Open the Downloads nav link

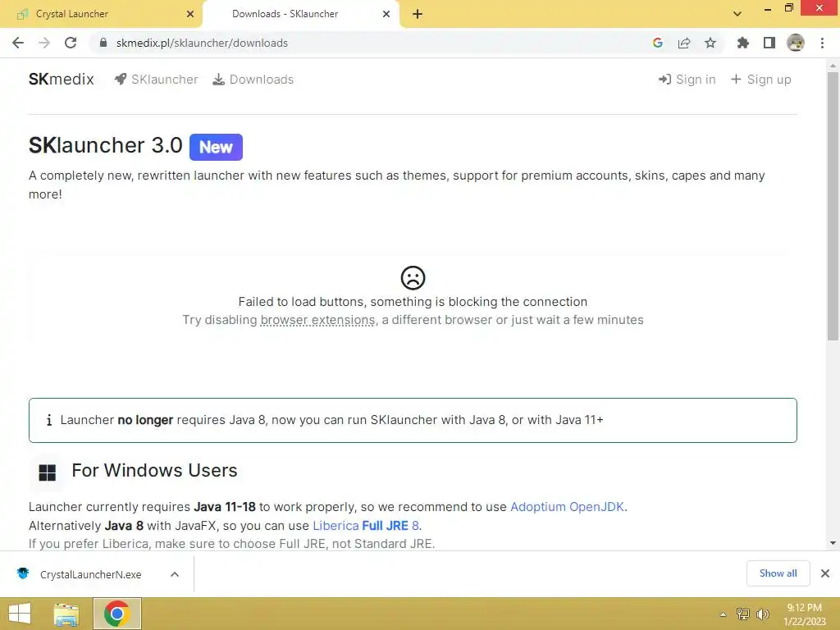coord(253,80)
